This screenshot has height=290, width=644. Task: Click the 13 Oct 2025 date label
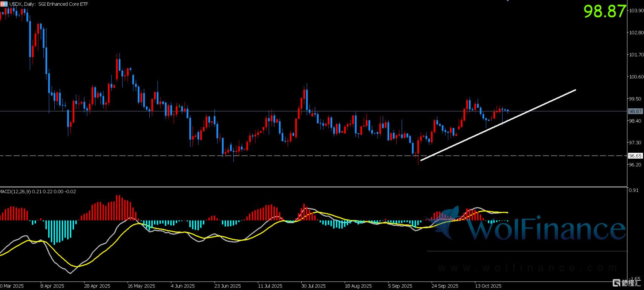(488, 286)
